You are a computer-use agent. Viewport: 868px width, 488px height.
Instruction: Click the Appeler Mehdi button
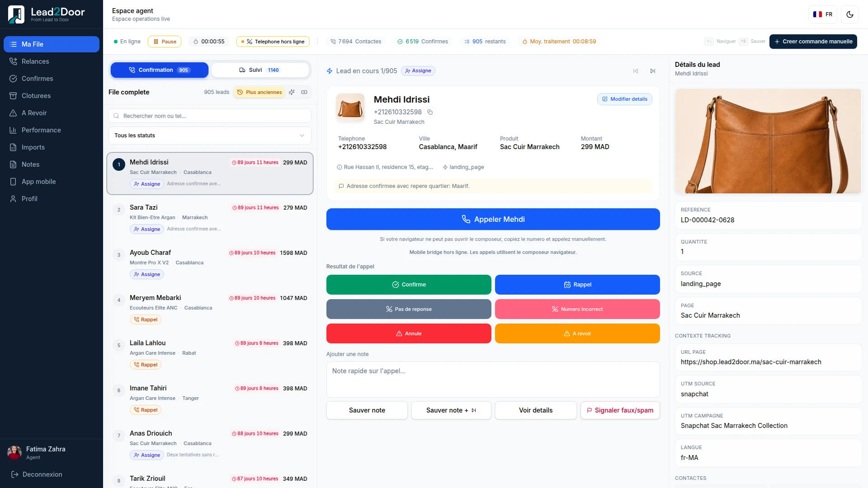point(493,219)
